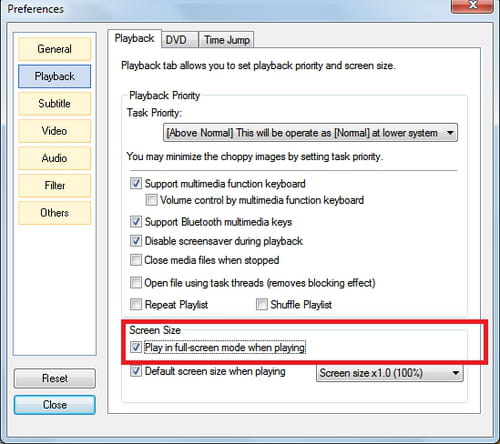Image resolution: width=500 pixels, height=444 pixels.
Task: Uncheck Play in full-screen mode when playing
Action: point(136,347)
